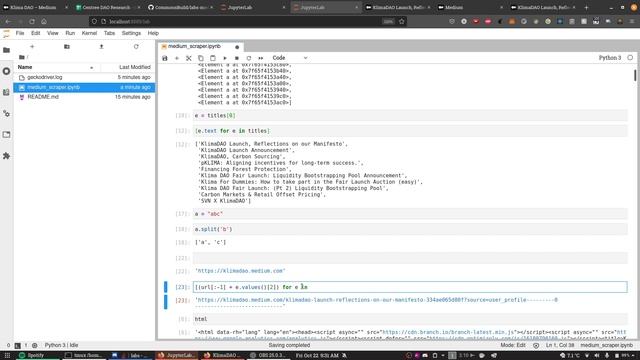Open the Help menu
The width and height of the screenshot is (640, 360).
point(153,33)
